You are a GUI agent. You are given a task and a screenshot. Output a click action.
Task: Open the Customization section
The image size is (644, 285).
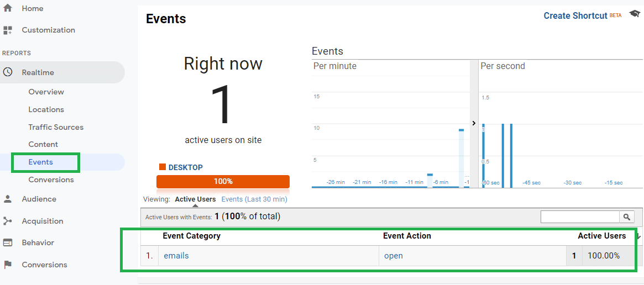pos(49,30)
